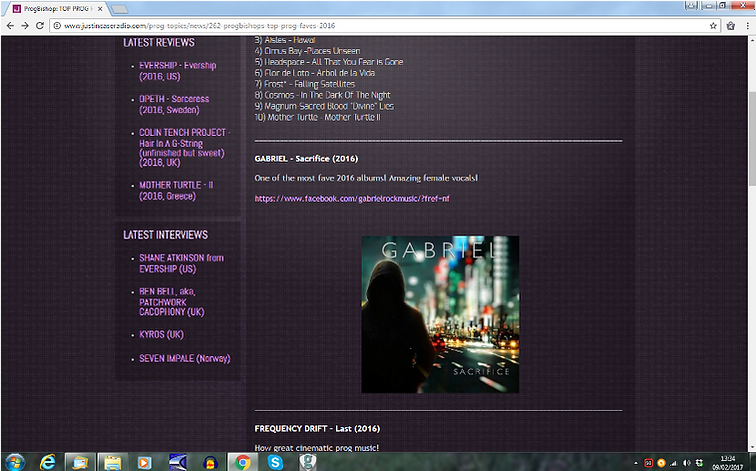Open the COLIN TENCH PROJECT review
Screen dimensions: 756x471
[185, 148]
